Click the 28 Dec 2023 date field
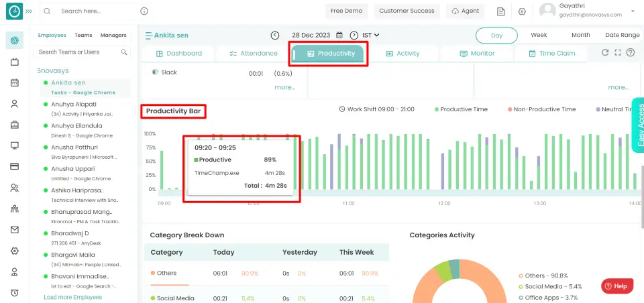The height and width of the screenshot is (303, 644). click(311, 36)
